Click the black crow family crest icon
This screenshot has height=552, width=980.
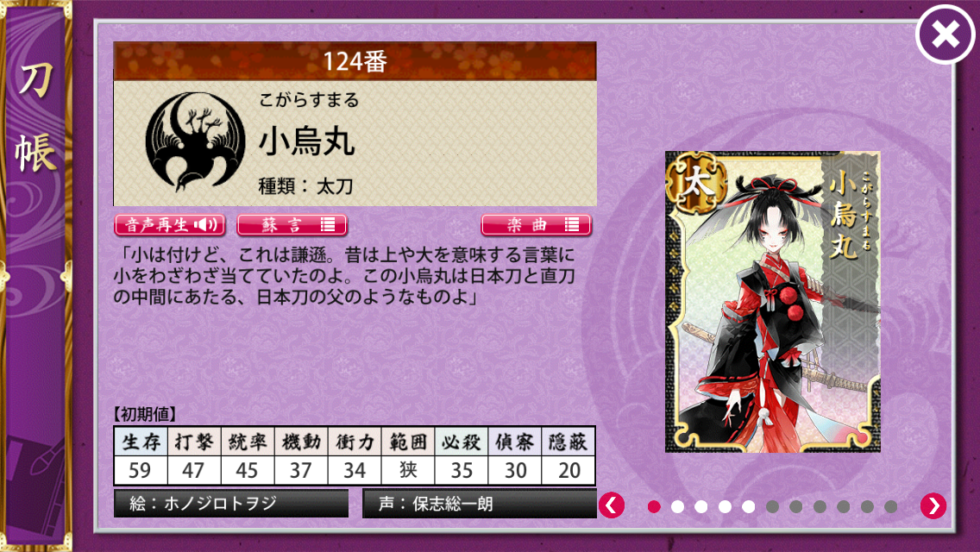click(x=195, y=142)
